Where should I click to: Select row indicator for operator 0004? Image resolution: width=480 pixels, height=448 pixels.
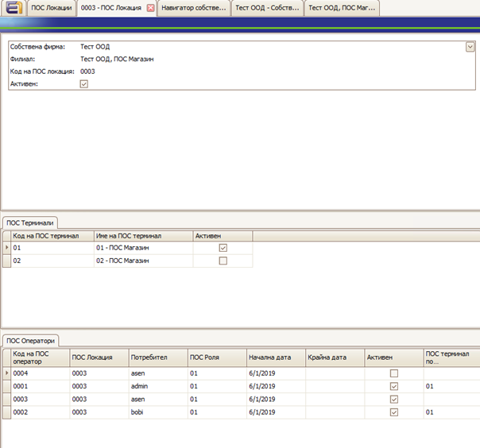click(7, 373)
